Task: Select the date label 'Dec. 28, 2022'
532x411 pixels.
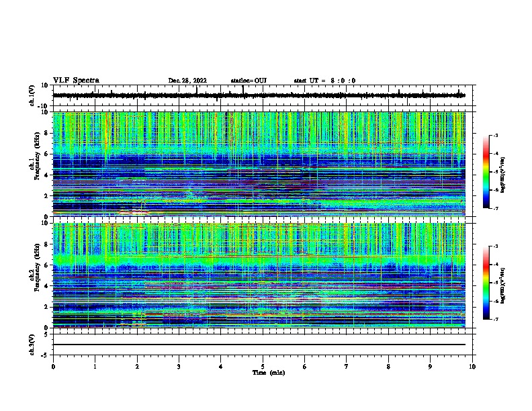Action: click(187, 81)
